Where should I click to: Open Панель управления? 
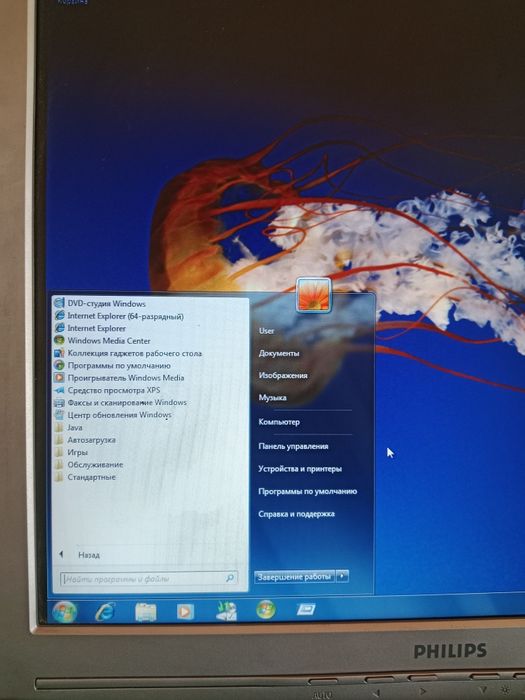[293, 446]
